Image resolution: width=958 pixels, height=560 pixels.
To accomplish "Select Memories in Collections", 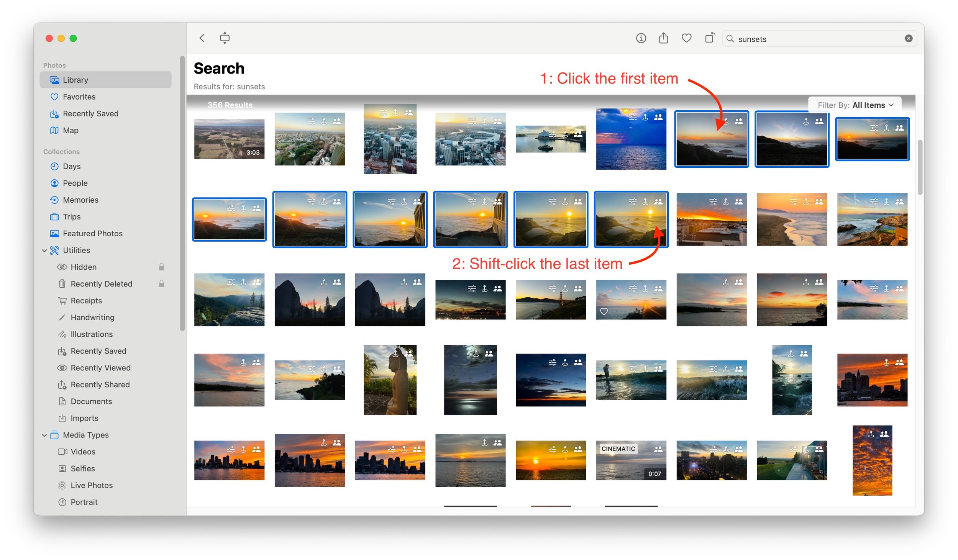I will (x=80, y=200).
